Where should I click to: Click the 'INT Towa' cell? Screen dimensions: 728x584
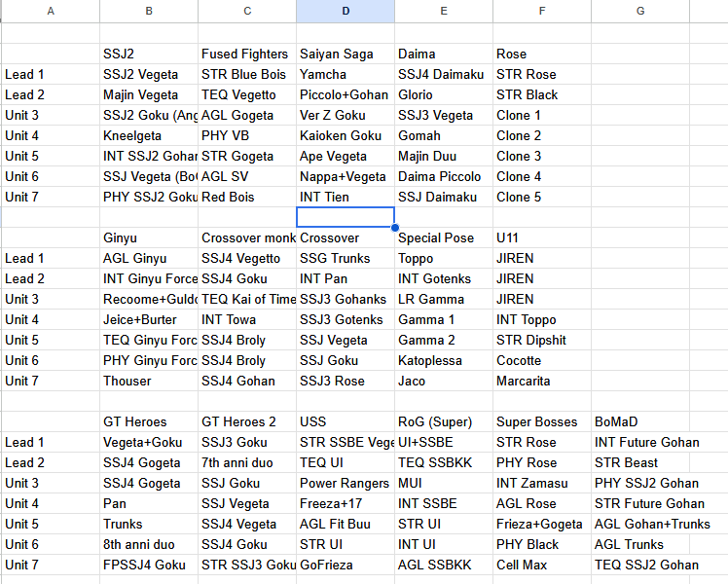click(247, 319)
